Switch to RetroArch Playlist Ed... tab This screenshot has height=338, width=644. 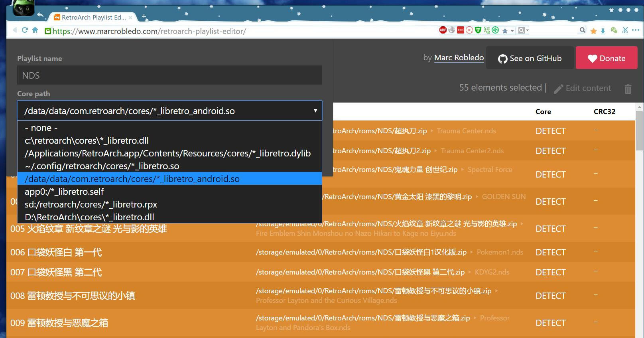tap(93, 17)
